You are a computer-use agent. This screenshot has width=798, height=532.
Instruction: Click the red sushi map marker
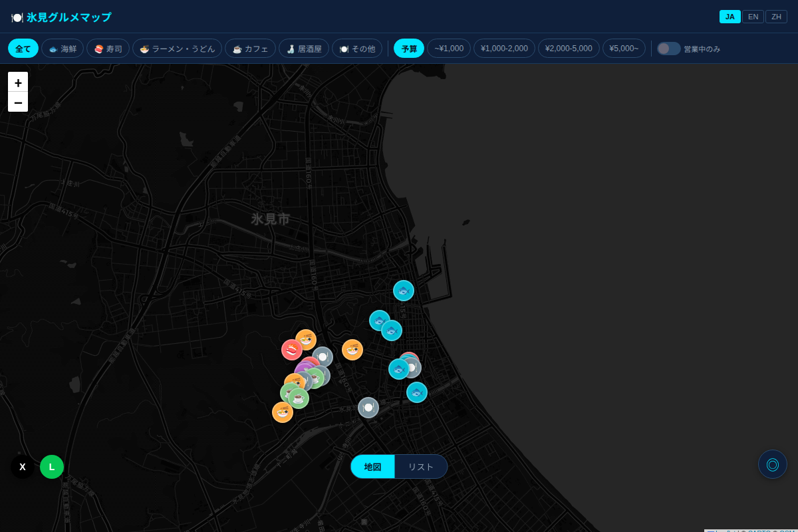(x=291, y=350)
